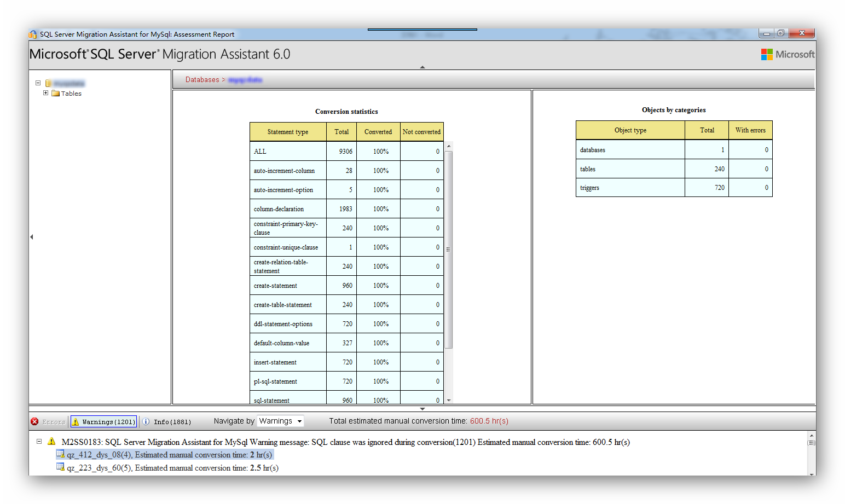Click the auto-increment-option row
The height and width of the screenshot is (504, 845).
[346, 190]
